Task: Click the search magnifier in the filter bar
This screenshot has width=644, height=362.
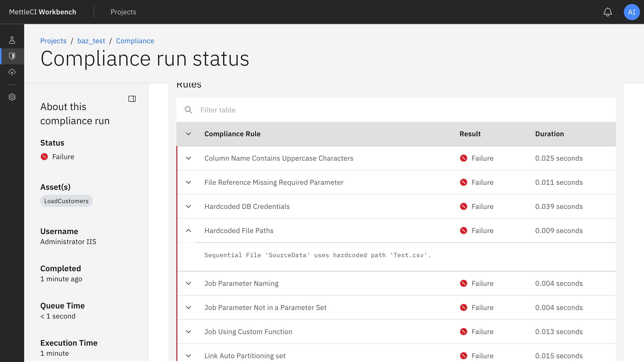Action: coord(188,110)
